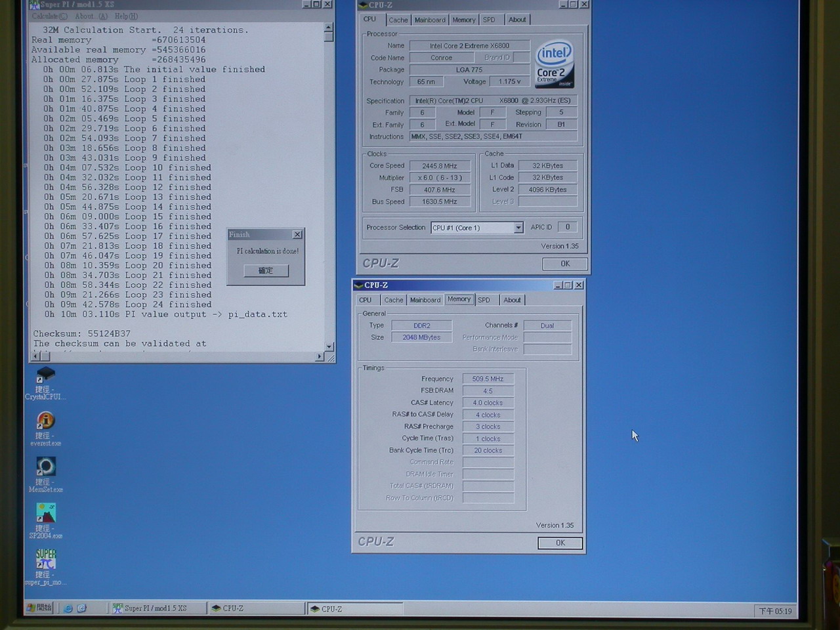840x630 pixels.
Task: Click the FSB:DRAM ratio value
Action: (488, 390)
